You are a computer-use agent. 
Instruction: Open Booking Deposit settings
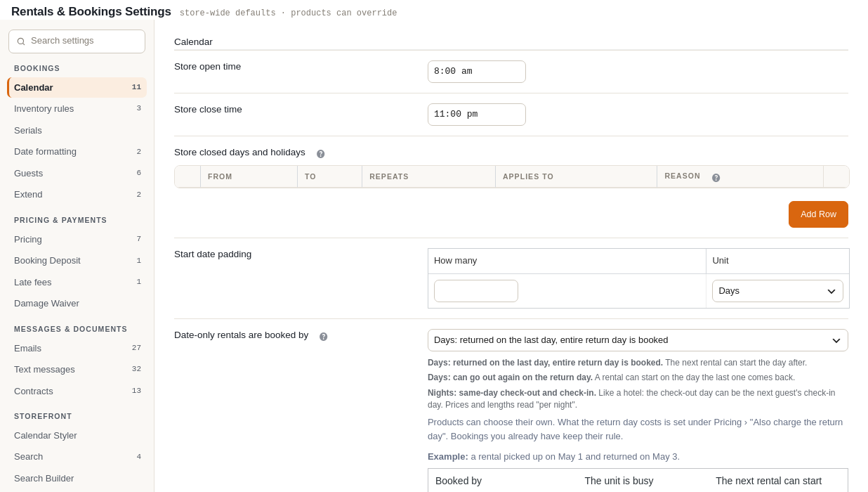[77, 260]
